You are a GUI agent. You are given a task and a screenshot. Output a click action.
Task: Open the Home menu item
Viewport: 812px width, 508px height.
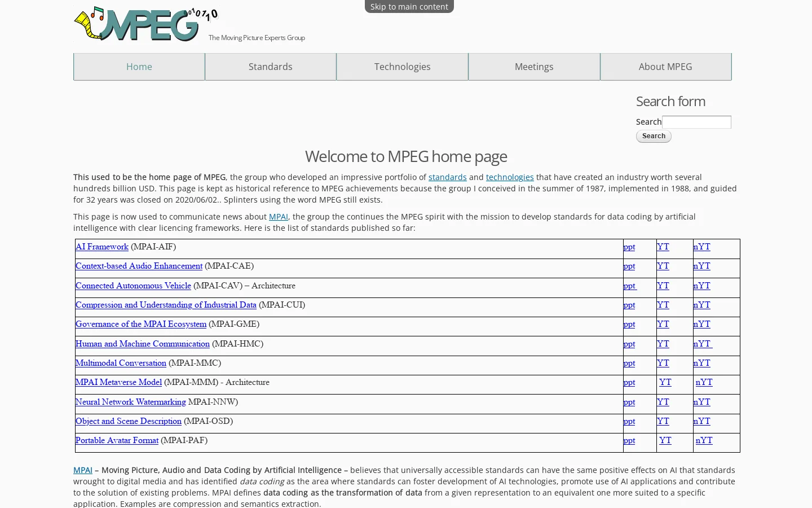pyautogui.click(x=139, y=67)
